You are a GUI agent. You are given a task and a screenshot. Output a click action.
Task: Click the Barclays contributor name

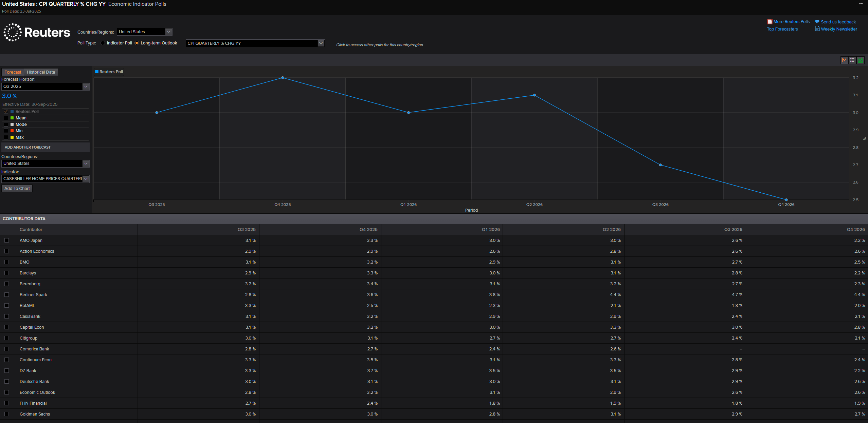coord(28,273)
